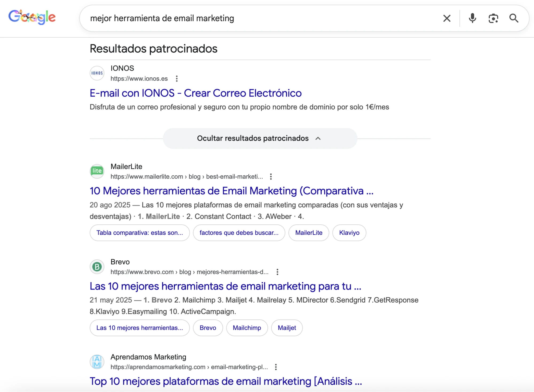The height and width of the screenshot is (392, 534).
Task: Click the 'MailerLite' site name
Action: point(126,167)
